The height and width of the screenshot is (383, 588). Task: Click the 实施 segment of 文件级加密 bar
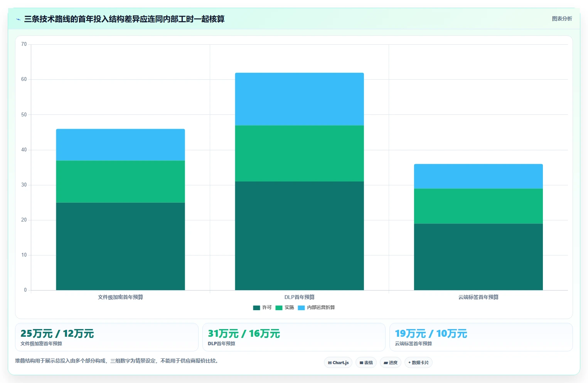click(120, 181)
